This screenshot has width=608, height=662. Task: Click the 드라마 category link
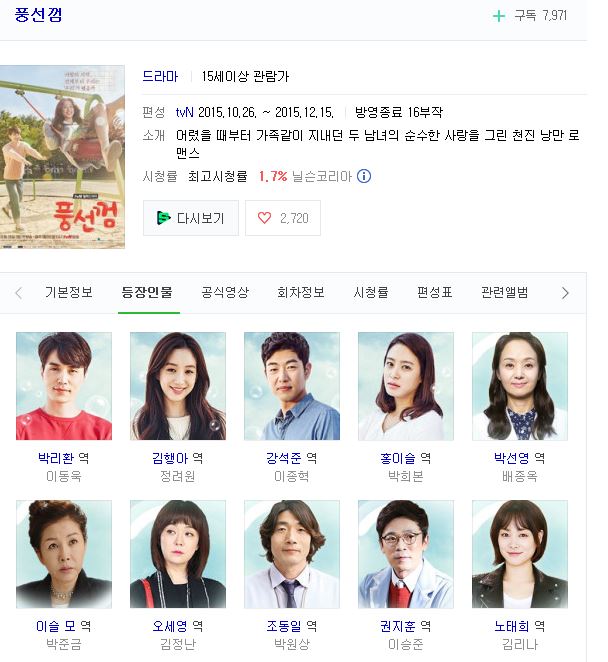coord(160,76)
